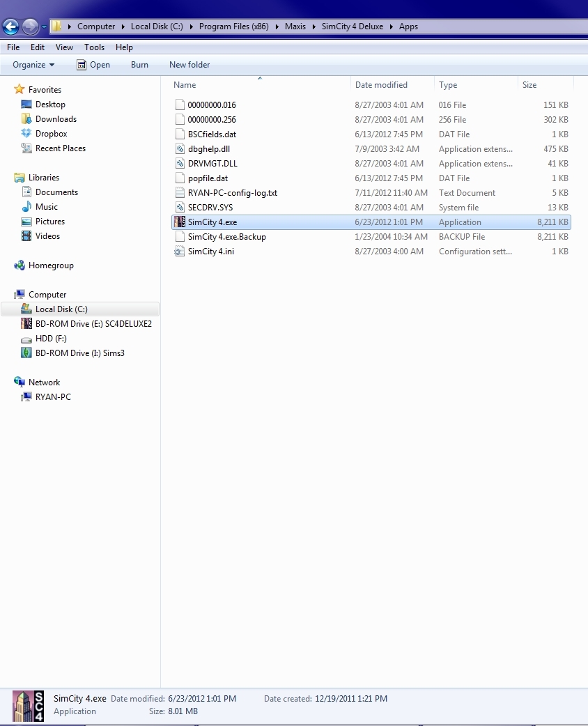Click the Downloads folder icon
Screen dimensions: 588x726
tap(26, 118)
